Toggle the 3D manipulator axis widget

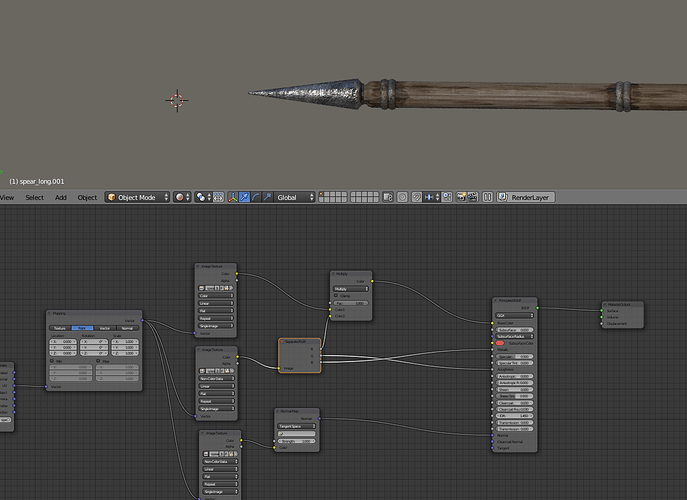(x=233, y=197)
